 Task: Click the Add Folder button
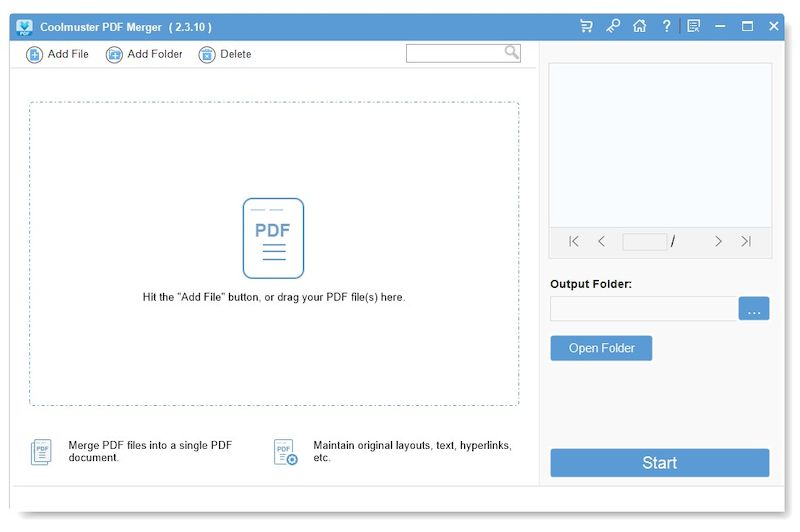pos(144,54)
